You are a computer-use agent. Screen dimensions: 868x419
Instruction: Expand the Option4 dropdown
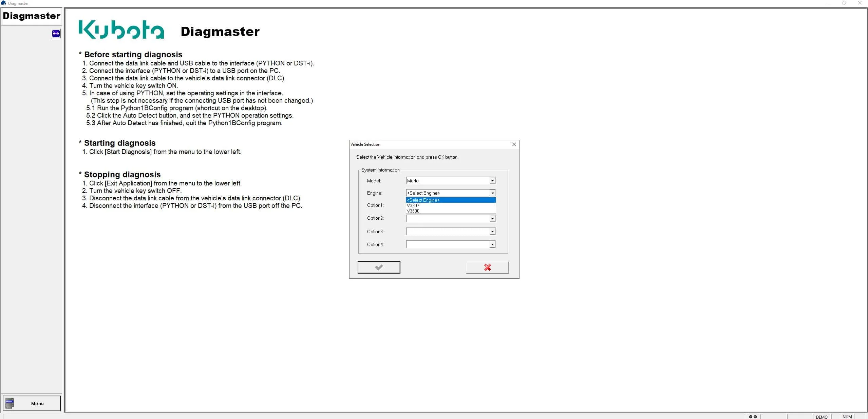pyautogui.click(x=492, y=244)
